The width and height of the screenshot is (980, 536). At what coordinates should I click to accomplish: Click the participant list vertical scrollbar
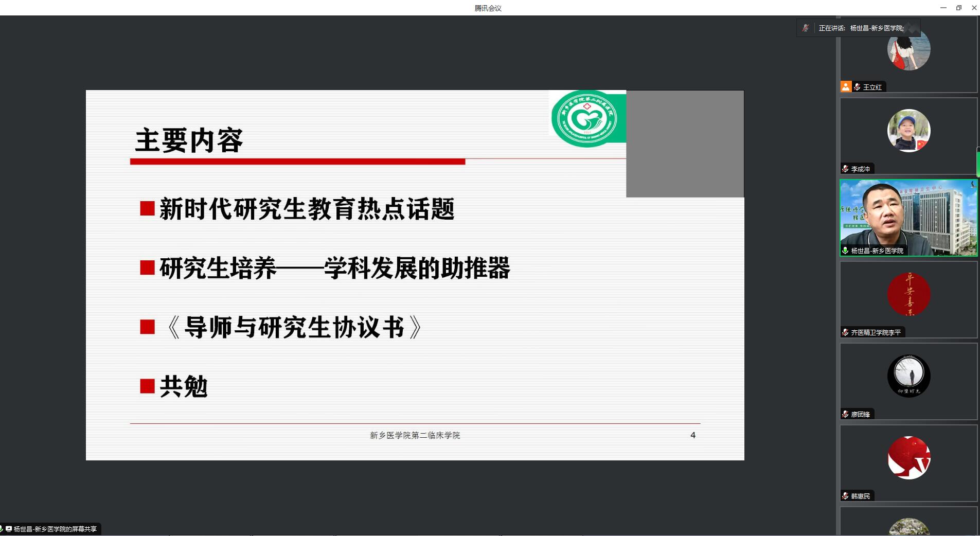pyautogui.click(x=978, y=162)
